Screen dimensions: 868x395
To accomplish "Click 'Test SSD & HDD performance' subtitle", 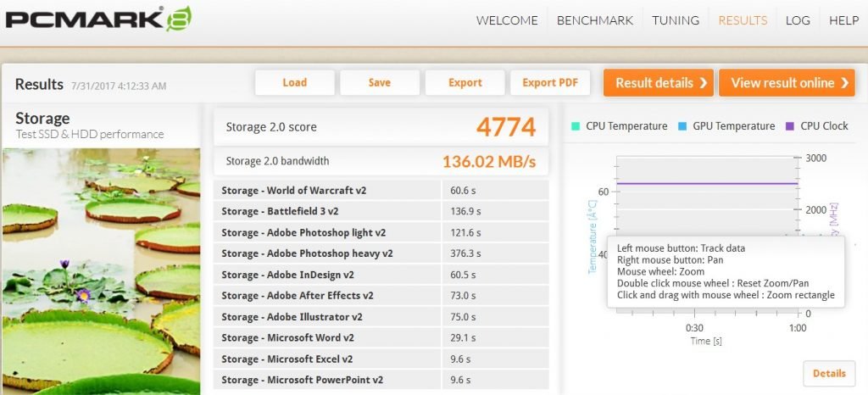I will click(x=90, y=134).
